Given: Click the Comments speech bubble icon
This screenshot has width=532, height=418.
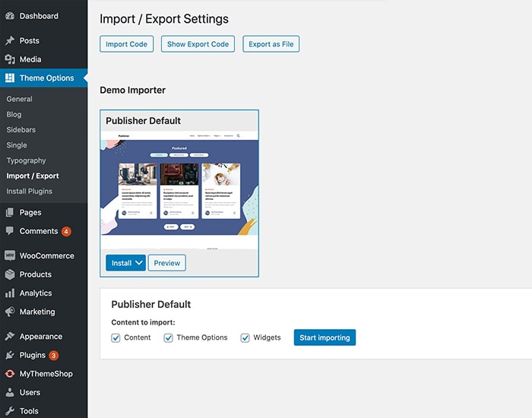Looking at the screenshot, I should tap(10, 231).
